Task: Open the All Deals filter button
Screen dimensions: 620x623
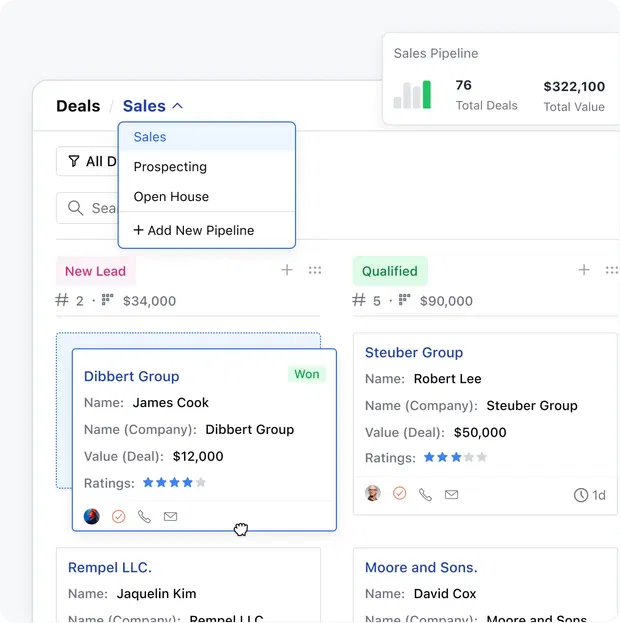Action: pos(87,161)
